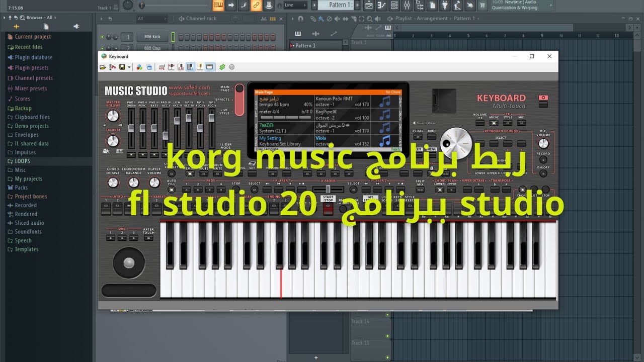Screen dimensions: 644x362
Task: Open the gear settings icon in Keyboard toolbar
Action: pos(232,67)
